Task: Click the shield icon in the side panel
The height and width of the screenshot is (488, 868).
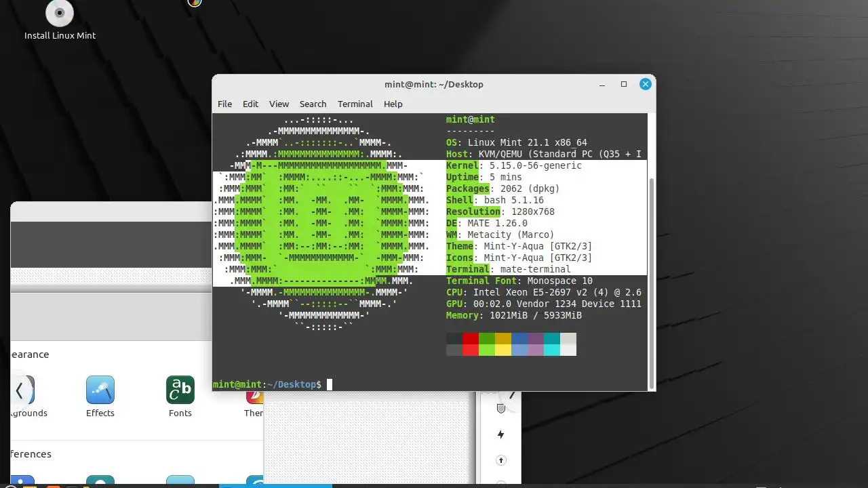Action: 501,408
